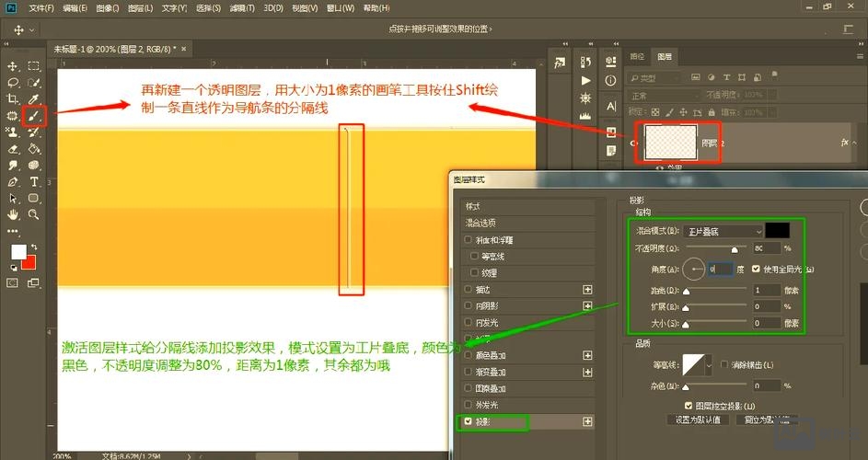This screenshot has height=460, width=868.
Task: Enable the 斜面和浮雕 style checkbox
Action: [468, 240]
